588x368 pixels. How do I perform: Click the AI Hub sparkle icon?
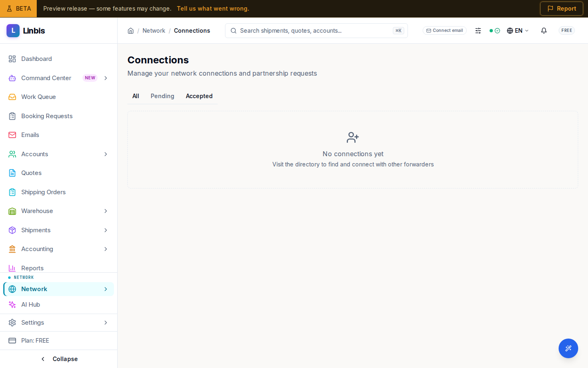click(12, 305)
